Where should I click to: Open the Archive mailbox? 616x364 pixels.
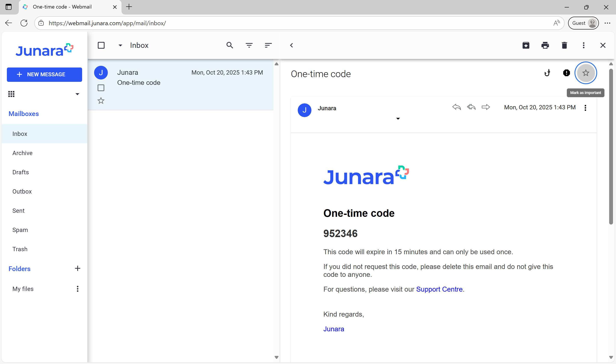pyautogui.click(x=44, y=153)
